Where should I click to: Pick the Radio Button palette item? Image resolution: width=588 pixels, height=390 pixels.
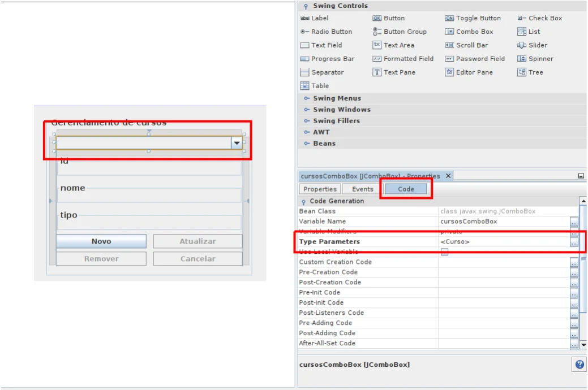click(x=326, y=32)
